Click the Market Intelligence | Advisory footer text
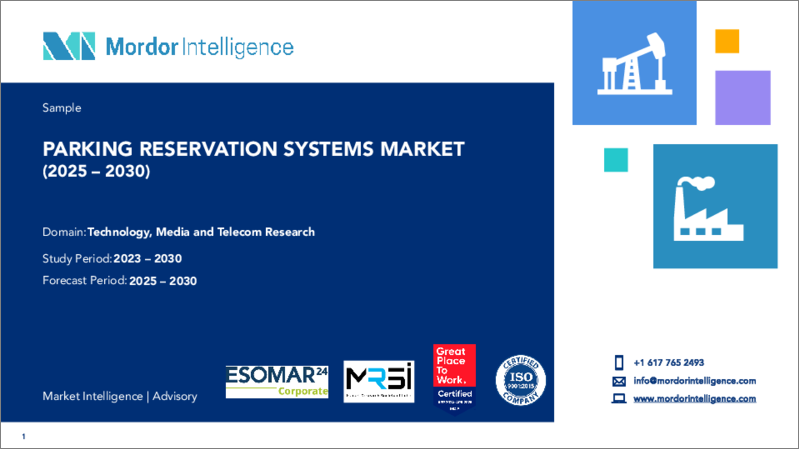Viewport: 800px width, 450px height. (x=120, y=396)
